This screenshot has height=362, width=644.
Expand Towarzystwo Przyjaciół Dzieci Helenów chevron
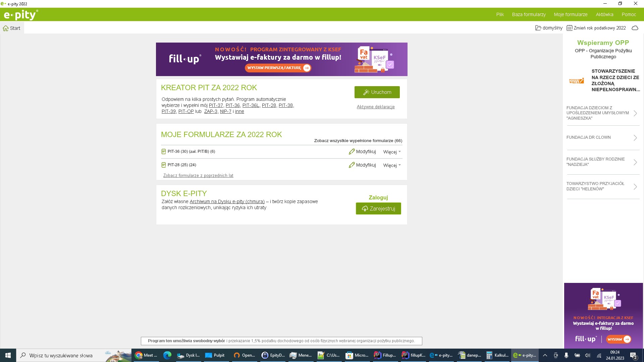coord(635,187)
